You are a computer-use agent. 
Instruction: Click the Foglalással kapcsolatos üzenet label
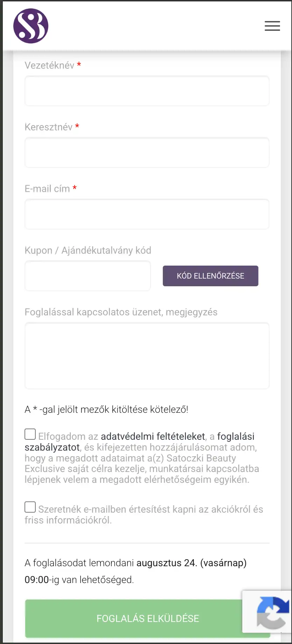(120, 312)
